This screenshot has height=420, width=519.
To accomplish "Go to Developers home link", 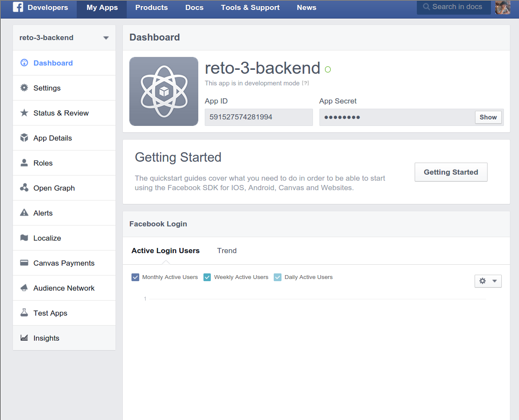I will coord(48,7).
